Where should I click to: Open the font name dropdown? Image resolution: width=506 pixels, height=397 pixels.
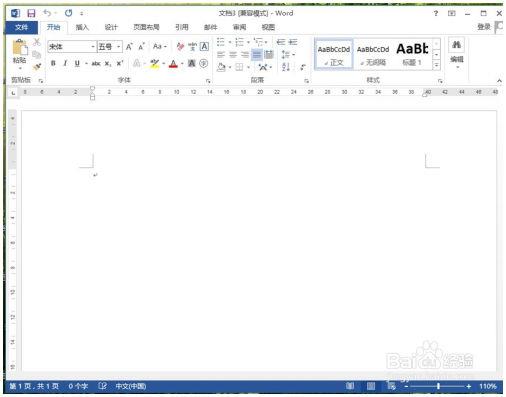(93, 47)
